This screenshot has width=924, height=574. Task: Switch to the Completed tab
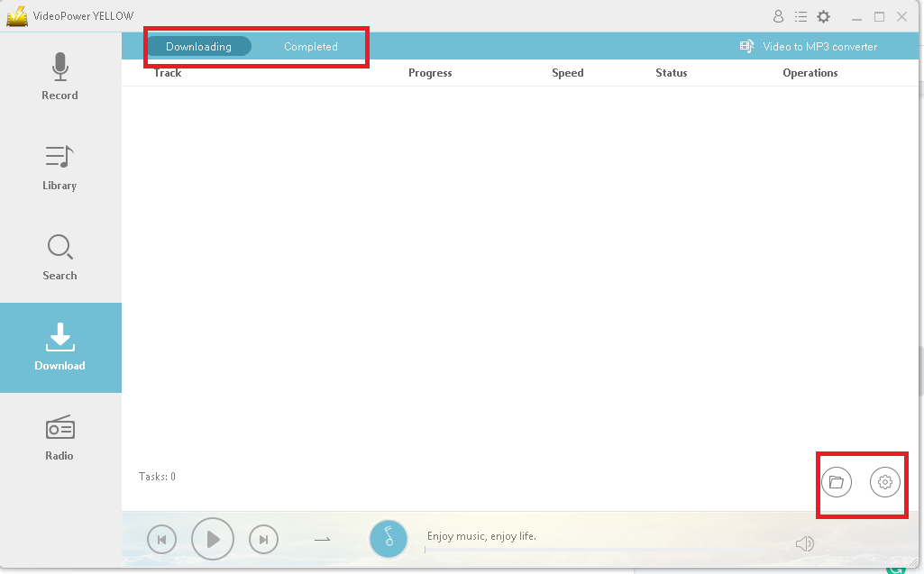coord(310,46)
